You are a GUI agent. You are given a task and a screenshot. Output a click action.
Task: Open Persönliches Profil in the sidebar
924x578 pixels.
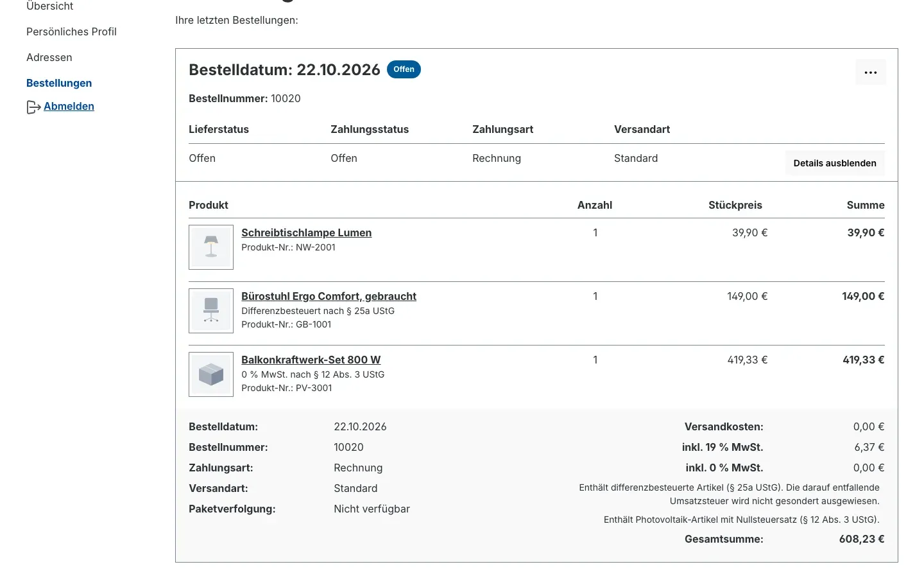[x=71, y=31]
